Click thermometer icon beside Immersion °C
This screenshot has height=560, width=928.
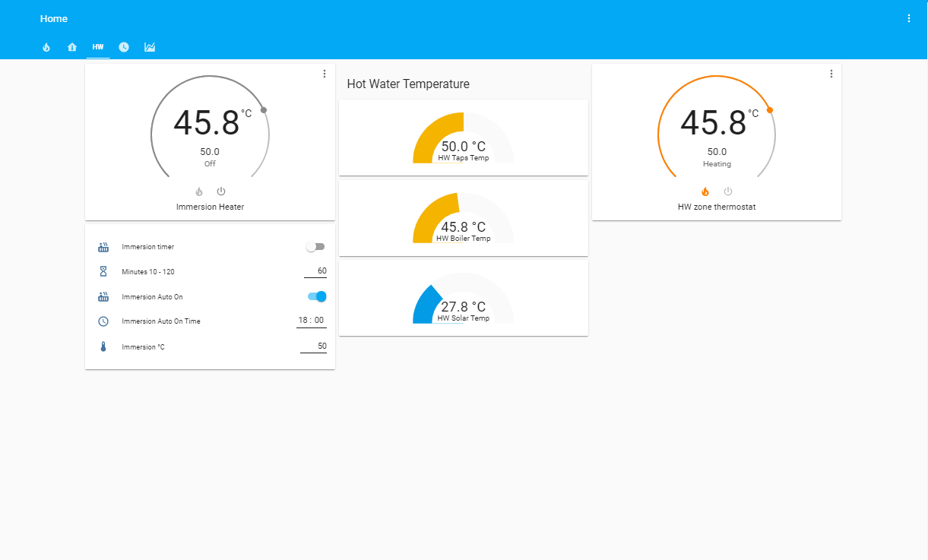click(103, 346)
